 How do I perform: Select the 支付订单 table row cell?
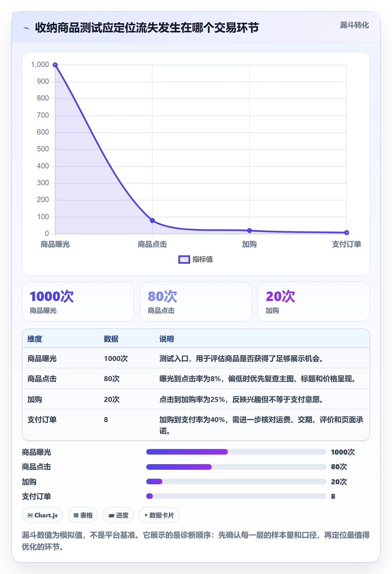point(42,420)
